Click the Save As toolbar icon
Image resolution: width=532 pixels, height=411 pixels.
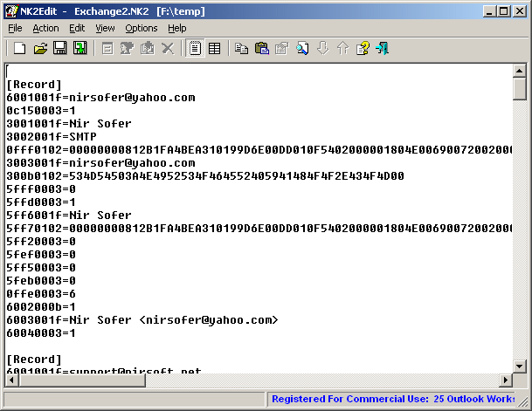[79, 48]
